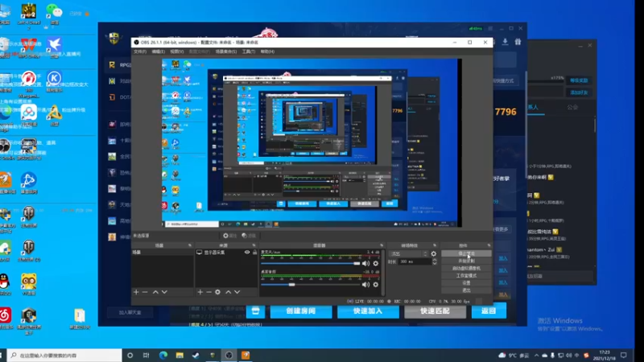
Task: Open the transition properties gear
Action: tap(434, 253)
